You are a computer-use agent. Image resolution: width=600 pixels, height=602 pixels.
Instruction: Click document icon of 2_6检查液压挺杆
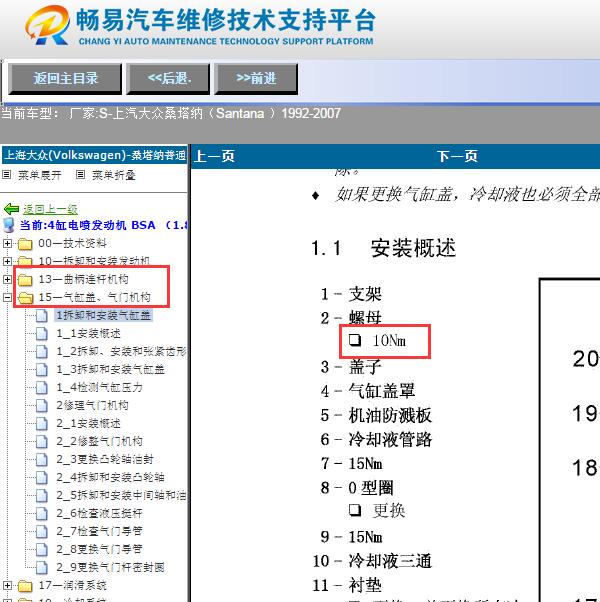tap(41, 514)
